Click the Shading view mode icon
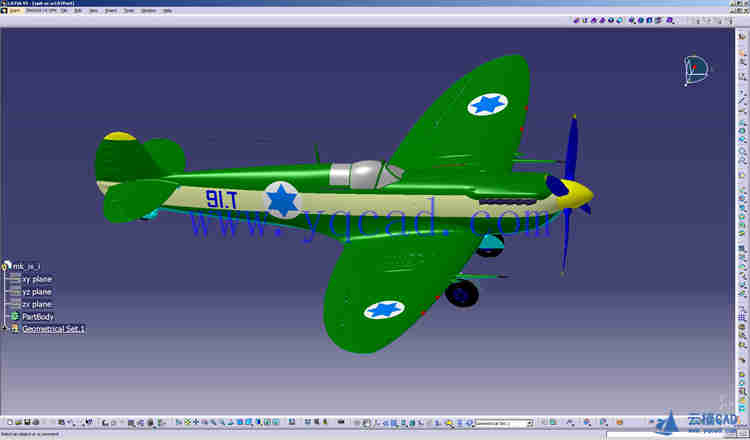This screenshot has height=440, width=750. 258,423
